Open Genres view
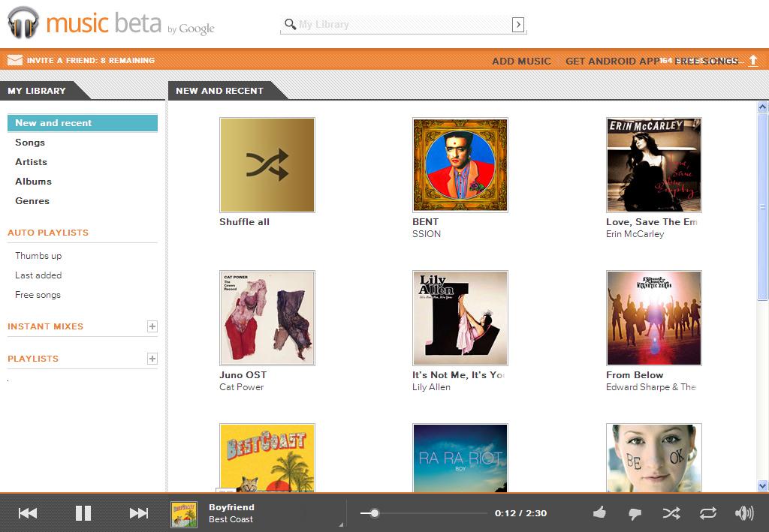Viewport: 769px width, 532px height. [32, 201]
